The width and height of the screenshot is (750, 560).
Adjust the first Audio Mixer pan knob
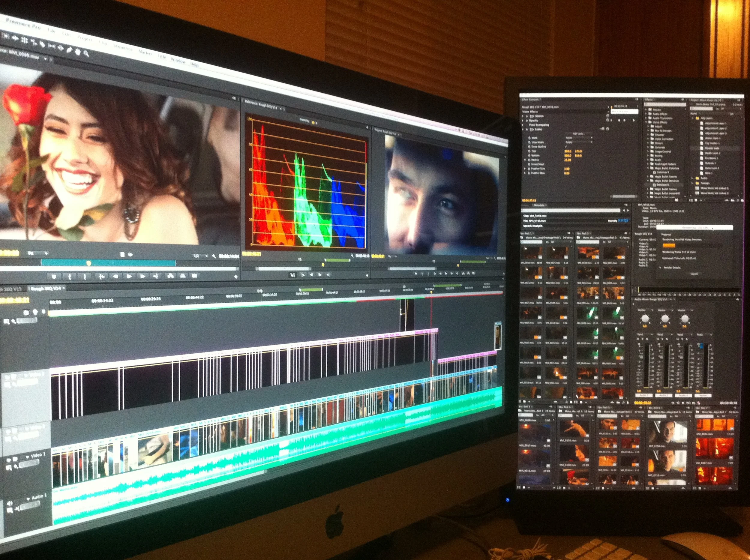[645, 319]
